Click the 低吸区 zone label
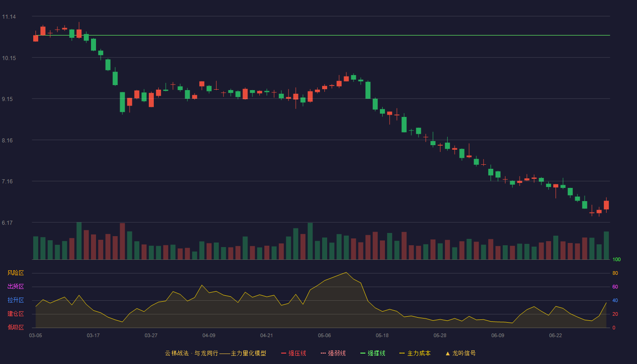The image size is (637, 364). click(x=16, y=327)
